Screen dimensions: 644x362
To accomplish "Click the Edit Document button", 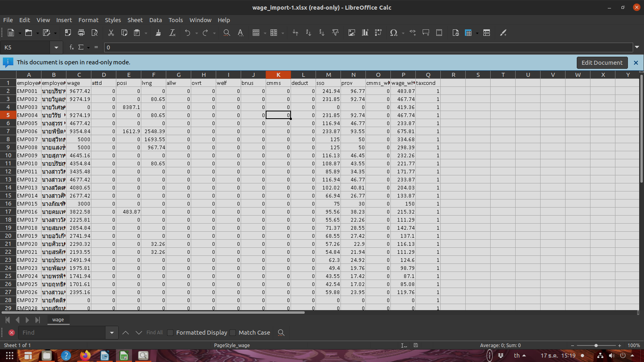I will [x=602, y=63].
